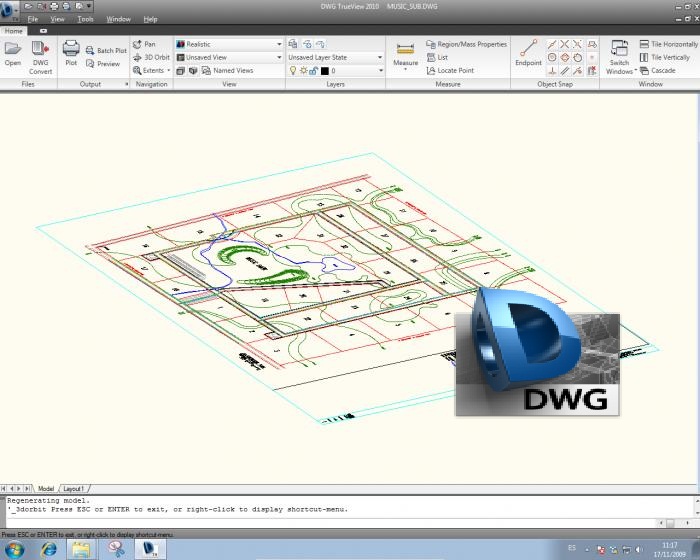Open Internet Explorer from the taskbar
700x560 pixels.
point(48,548)
